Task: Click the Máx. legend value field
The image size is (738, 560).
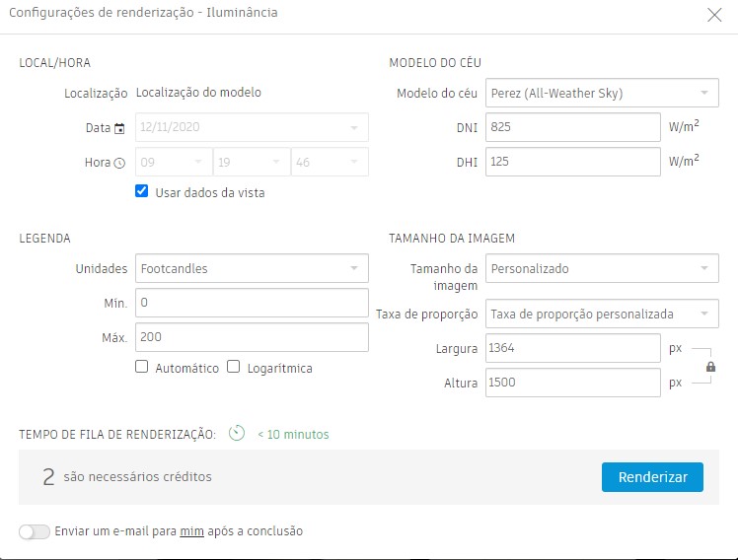Action: coord(251,337)
